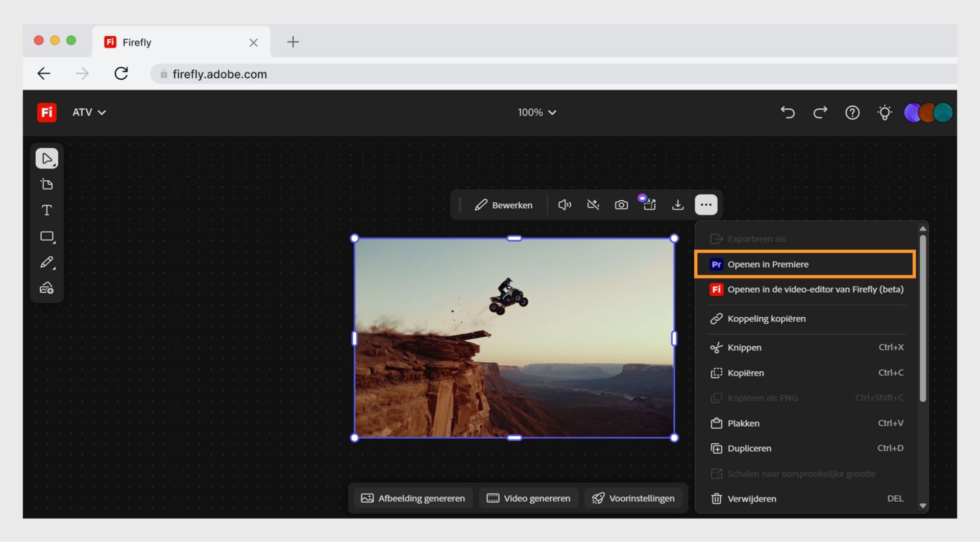Image resolution: width=980 pixels, height=542 pixels.
Task: Open the colored profile circles top right
Action: point(927,112)
